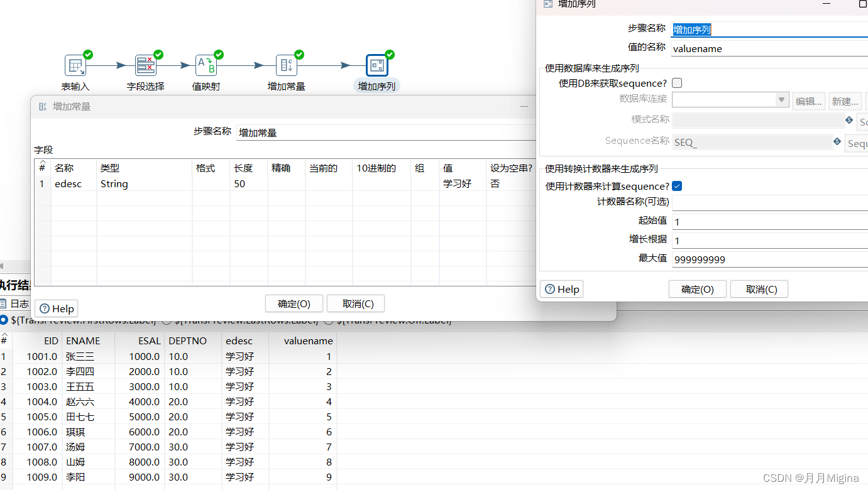
Task: Click the 李阳 name cell
Action: tap(88, 477)
